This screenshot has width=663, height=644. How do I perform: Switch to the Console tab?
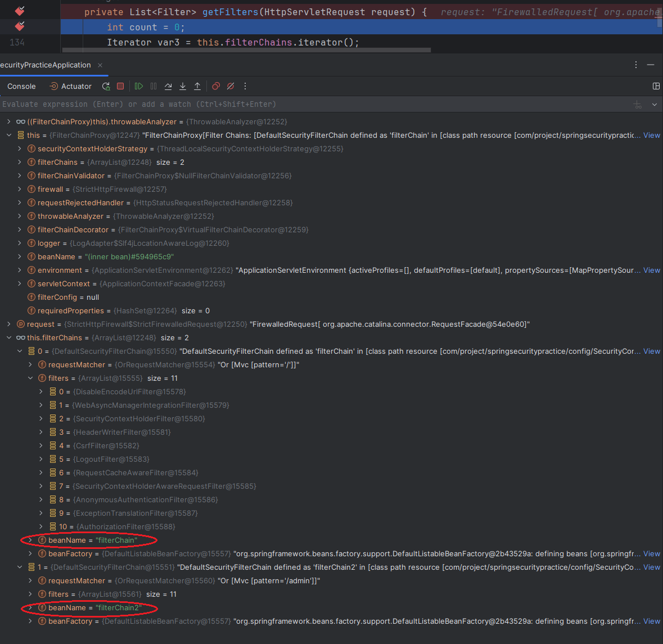[21, 86]
